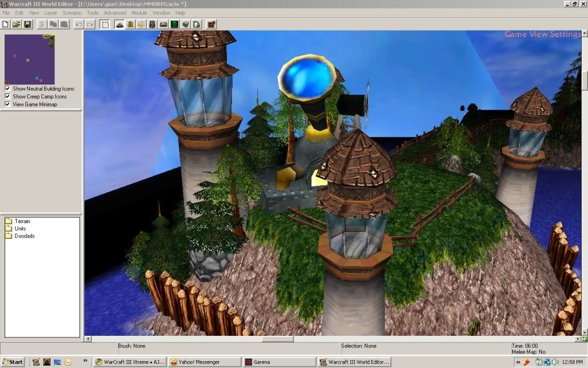Open the Import Manager document icon

(x=196, y=24)
